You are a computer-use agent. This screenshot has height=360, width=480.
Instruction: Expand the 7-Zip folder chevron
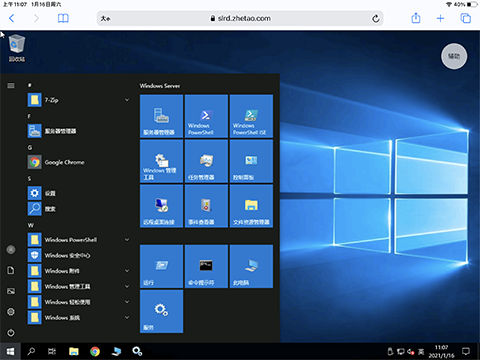(x=127, y=100)
